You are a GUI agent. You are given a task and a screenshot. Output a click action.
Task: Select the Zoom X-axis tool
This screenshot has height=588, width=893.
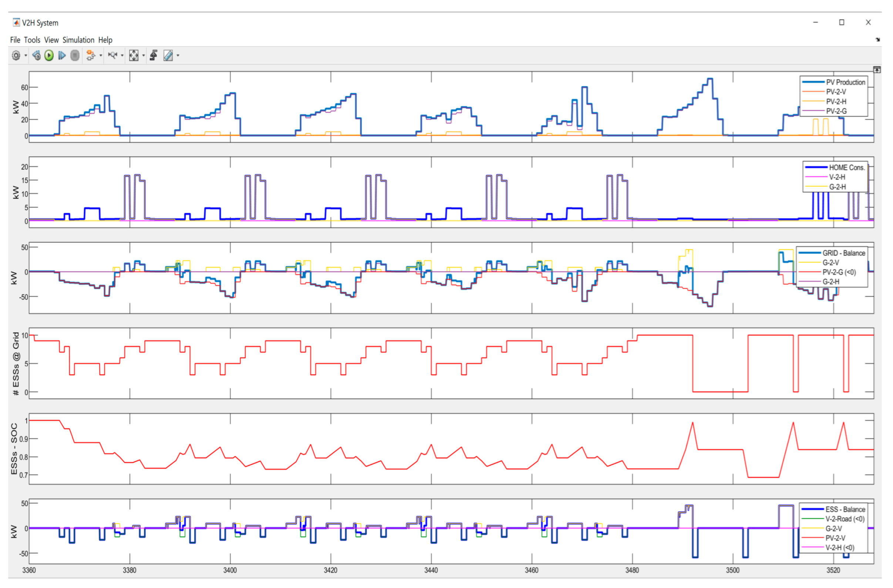click(113, 55)
